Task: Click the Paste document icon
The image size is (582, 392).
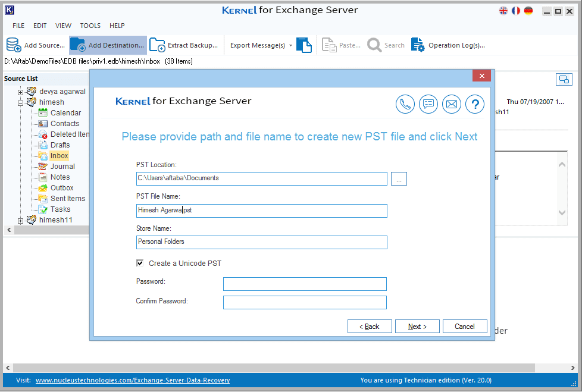Action: [x=329, y=45]
